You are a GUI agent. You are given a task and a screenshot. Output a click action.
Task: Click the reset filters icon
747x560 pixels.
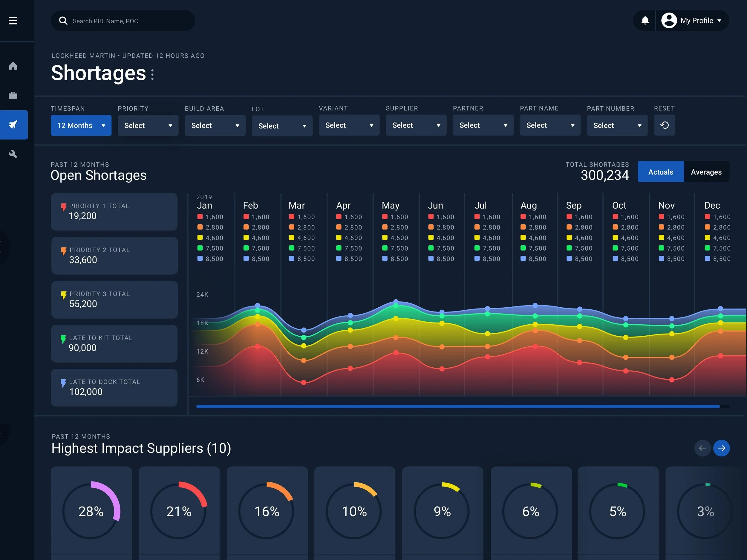(664, 125)
